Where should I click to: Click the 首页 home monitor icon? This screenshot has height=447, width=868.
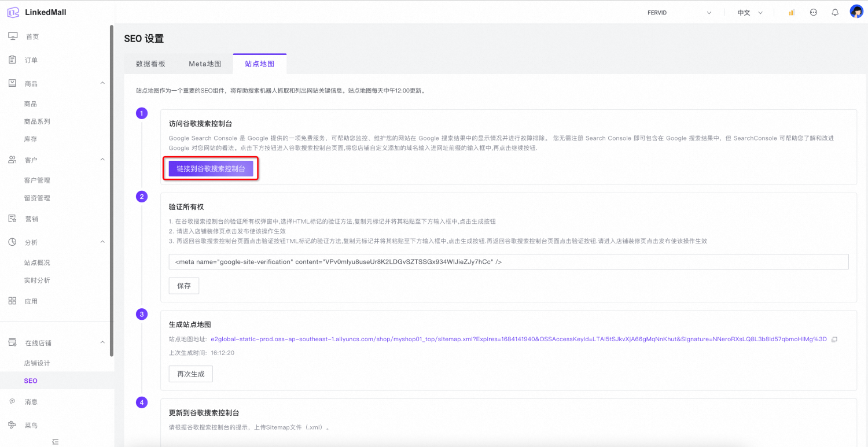click(13, 36)
